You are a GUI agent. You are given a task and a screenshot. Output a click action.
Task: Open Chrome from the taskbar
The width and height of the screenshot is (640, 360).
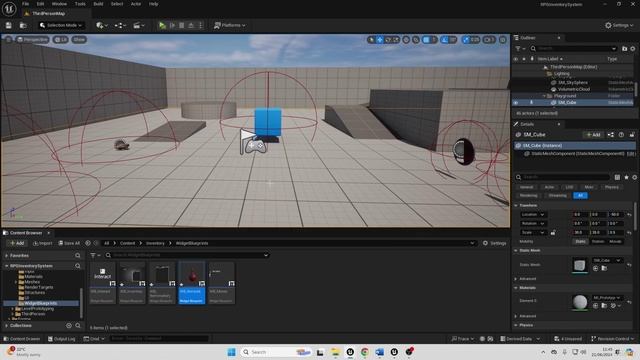pyautogui.click(x=364, y=352)
